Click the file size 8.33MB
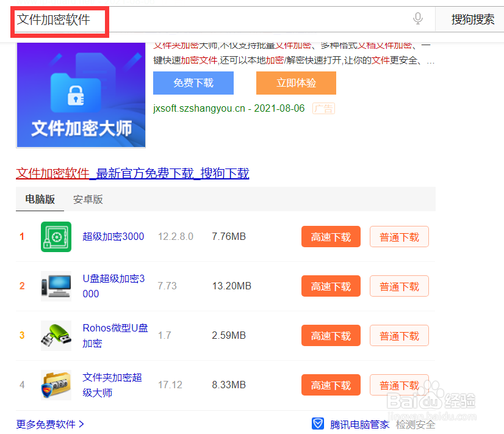This screenshot has width=504, height=434. [x=229, y=385]
